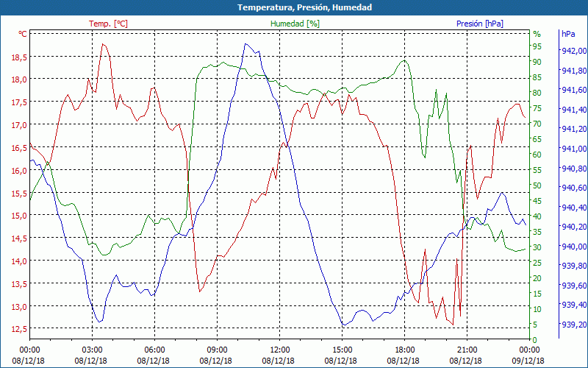This screenshot has width=588, height=368.
Task: Click the "941,00" pressure axis value
Action: click(x=574, y=149)
